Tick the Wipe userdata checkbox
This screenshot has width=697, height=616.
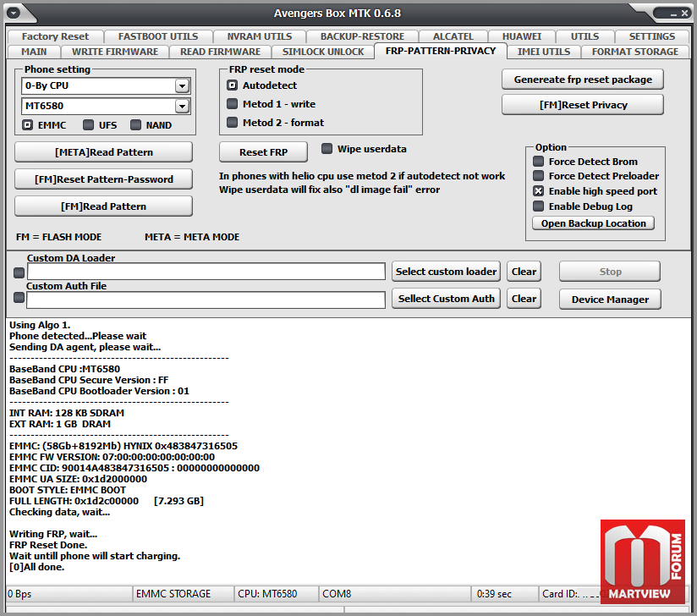click(x=327, y=149)
